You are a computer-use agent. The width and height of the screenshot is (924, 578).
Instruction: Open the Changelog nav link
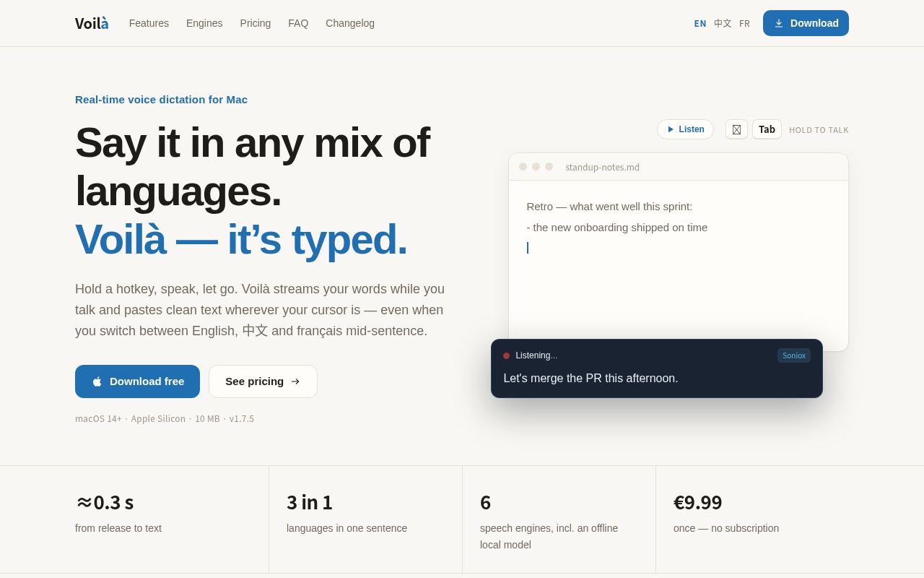(x=350, y=23)
